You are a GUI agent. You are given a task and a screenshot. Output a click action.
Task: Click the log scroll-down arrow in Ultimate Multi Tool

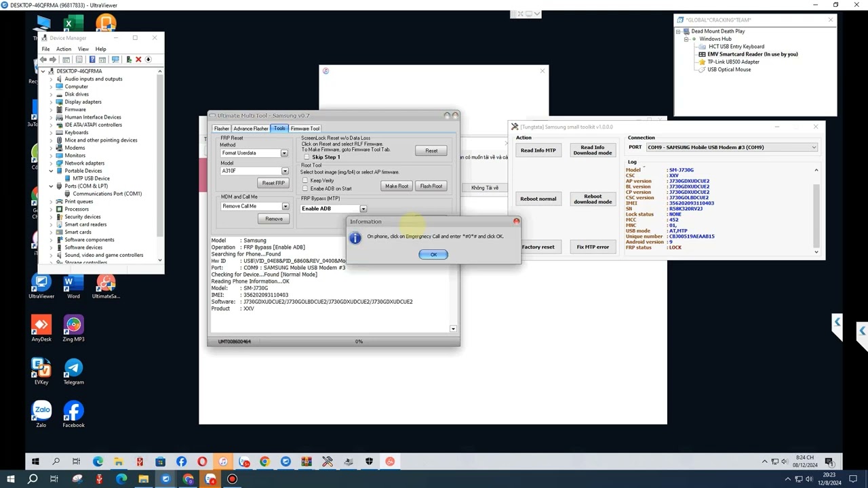[x=454, y=329]
